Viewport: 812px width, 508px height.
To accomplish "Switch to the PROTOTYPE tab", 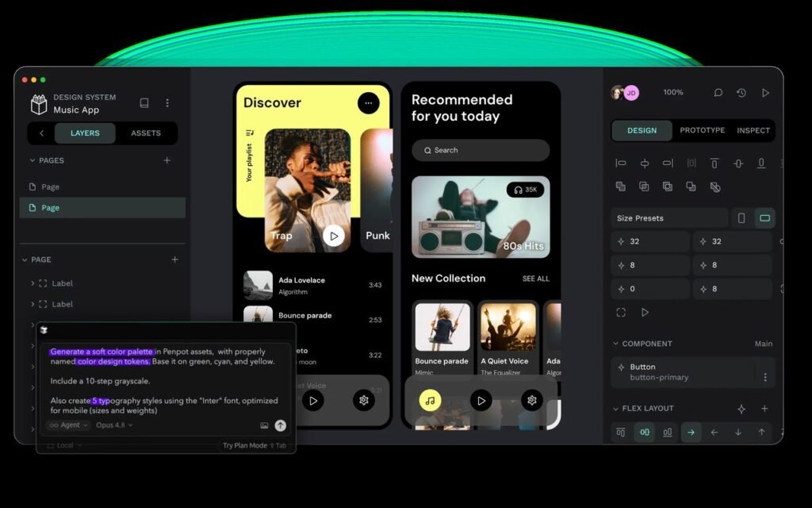I will (703, 131).
